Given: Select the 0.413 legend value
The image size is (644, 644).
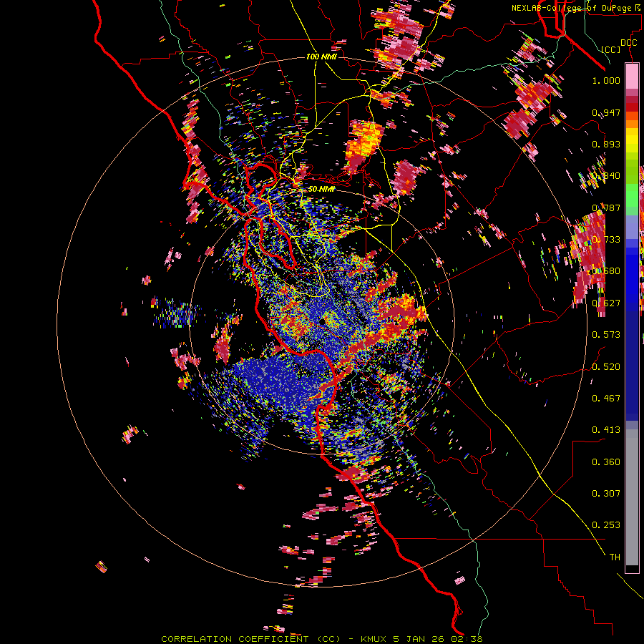Looking at the screenshot, I should (x=606, y=429).
